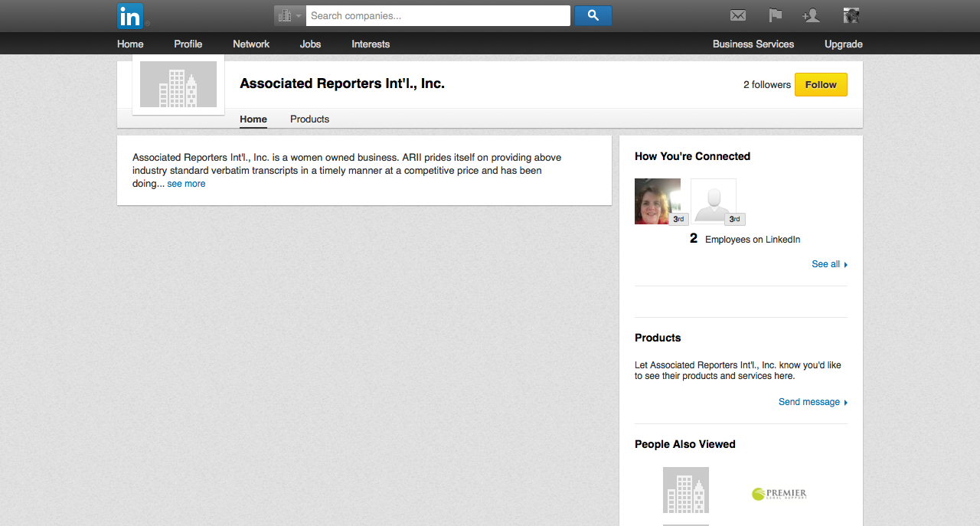Click the 2 followers text
This screenshot has width=980, height=526.
pyautogui.click(x=767, y=85)
